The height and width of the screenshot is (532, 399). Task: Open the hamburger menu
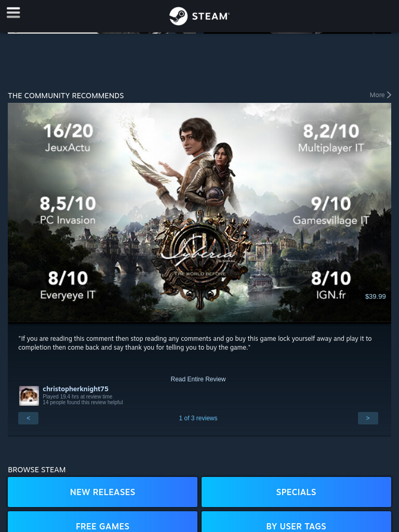click(13, 13)
